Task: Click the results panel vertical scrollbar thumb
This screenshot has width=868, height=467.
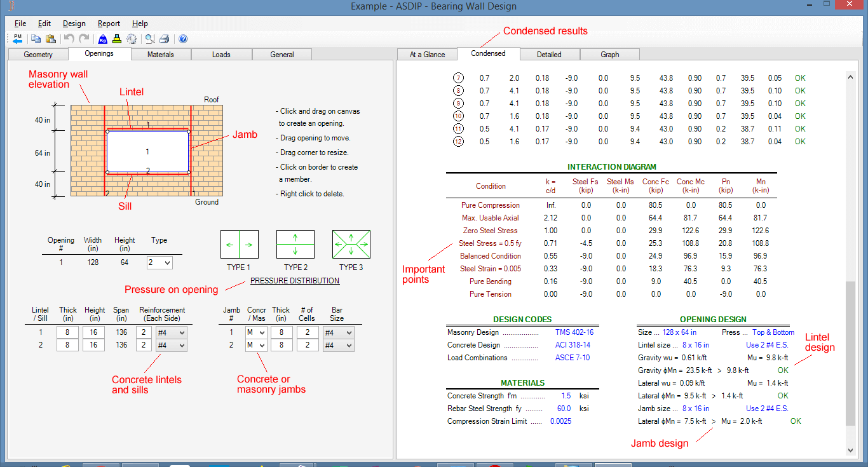Action: tap(851, 353)
